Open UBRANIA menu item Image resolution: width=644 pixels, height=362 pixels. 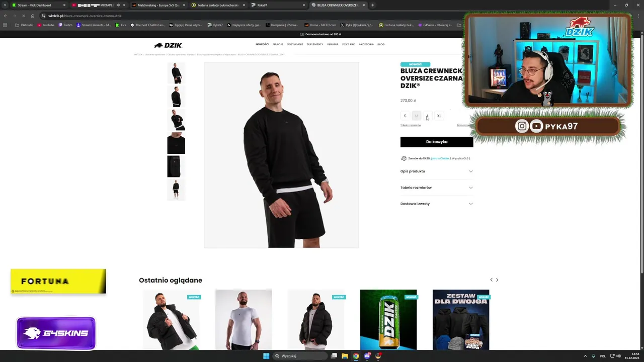[x=333, y=44]
